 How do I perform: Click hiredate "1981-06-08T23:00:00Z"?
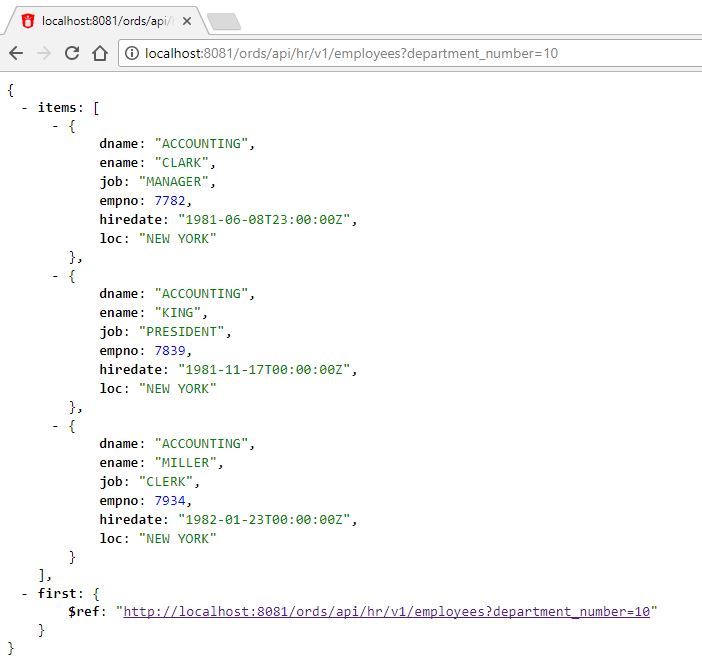click(264, 219)
